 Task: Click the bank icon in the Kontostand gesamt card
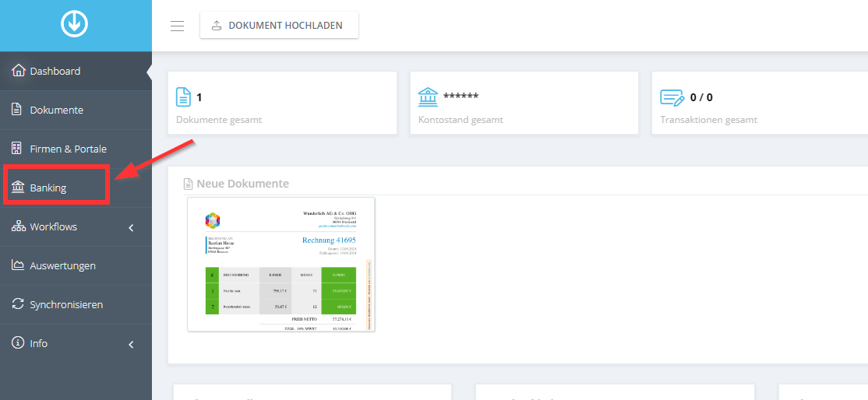(x=427, y=97)
